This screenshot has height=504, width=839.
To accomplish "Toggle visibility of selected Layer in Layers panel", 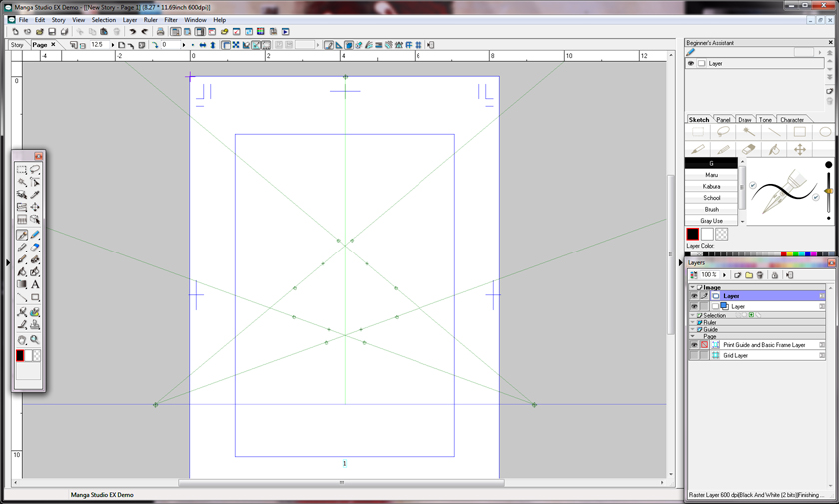I will click(694, 296).
